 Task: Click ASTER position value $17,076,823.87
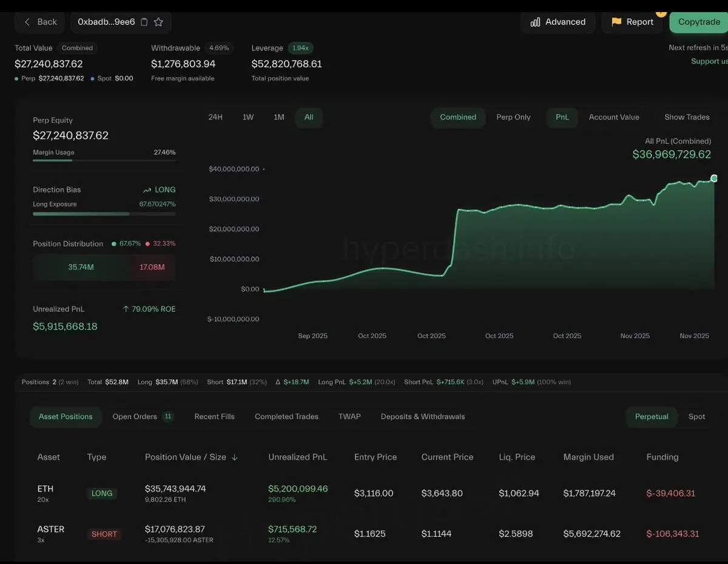tap(175, 529)
